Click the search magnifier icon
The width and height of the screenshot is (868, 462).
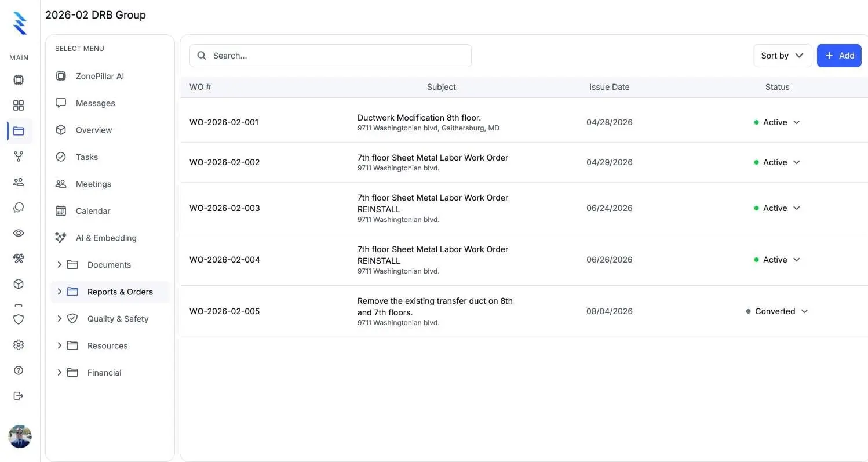202,56
